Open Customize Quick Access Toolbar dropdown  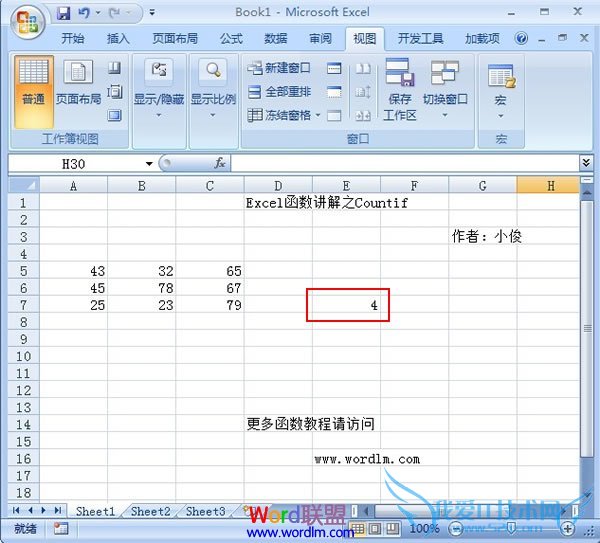(x=152, y=13)
